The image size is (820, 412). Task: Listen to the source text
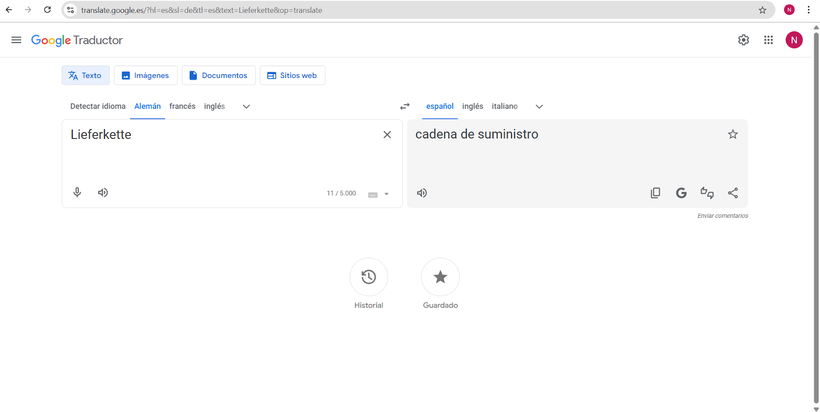103,192
